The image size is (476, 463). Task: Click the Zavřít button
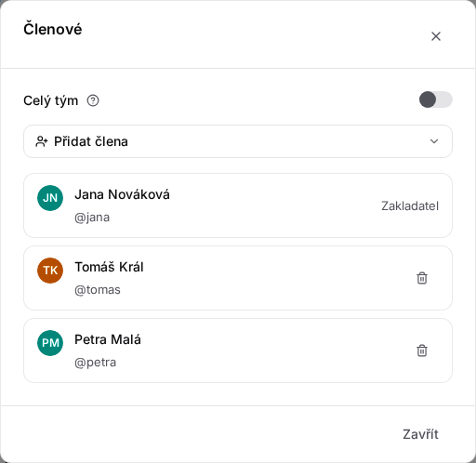(420, 434)
